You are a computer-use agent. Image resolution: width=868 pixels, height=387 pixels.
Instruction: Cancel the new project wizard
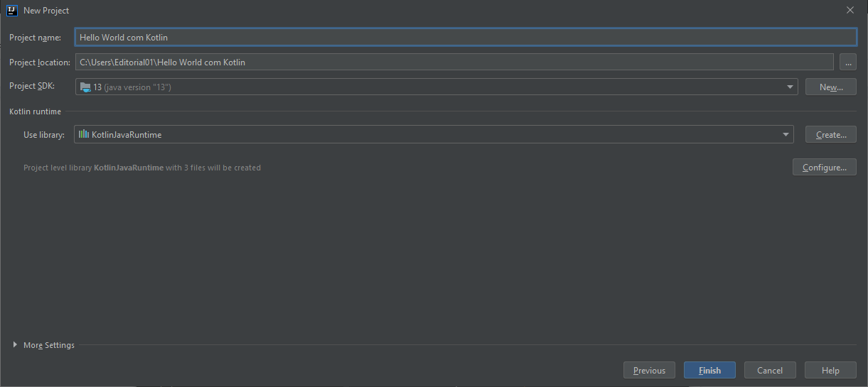tap(769, 370)
